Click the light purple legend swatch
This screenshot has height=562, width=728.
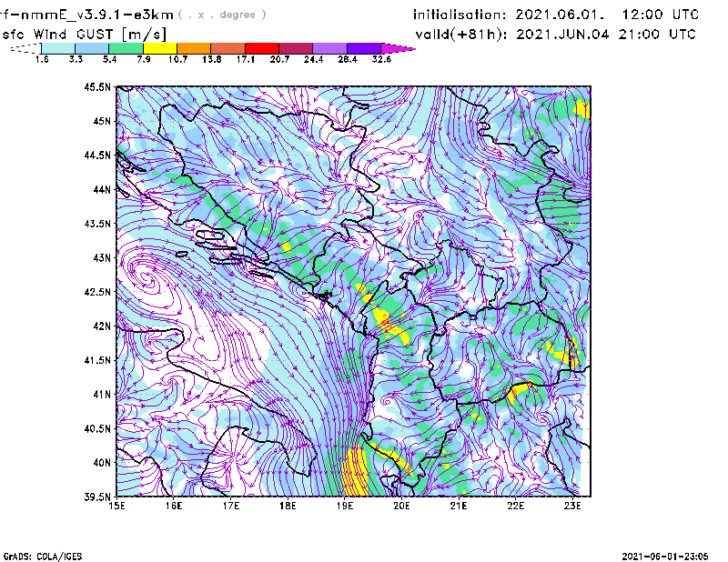point(329,48)
